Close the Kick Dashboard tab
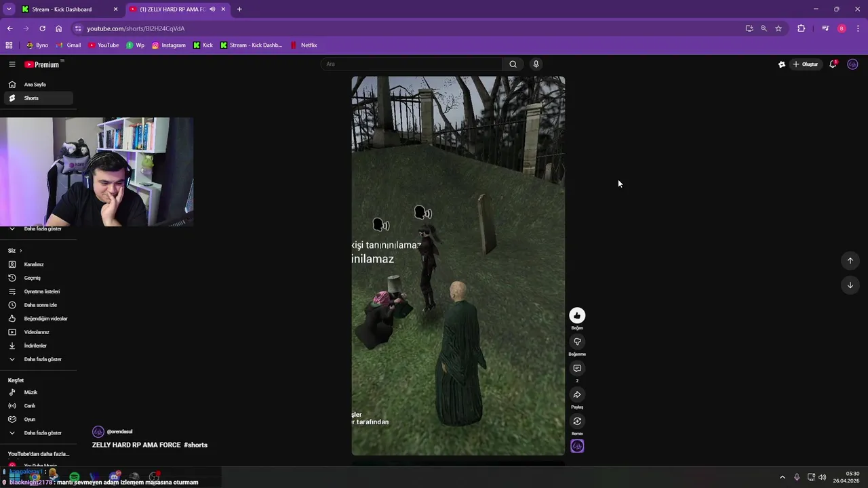Viewport: 868px width, 488px height. [115, 9]
